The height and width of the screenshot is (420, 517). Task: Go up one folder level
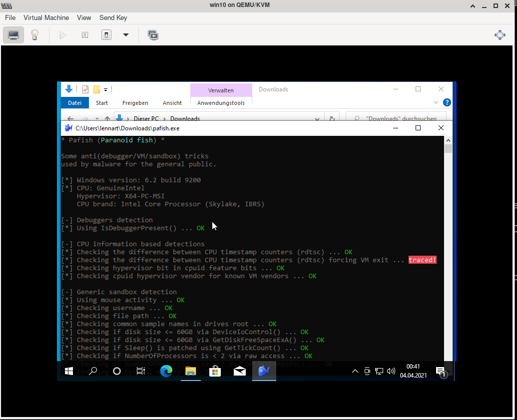(107, 118)
